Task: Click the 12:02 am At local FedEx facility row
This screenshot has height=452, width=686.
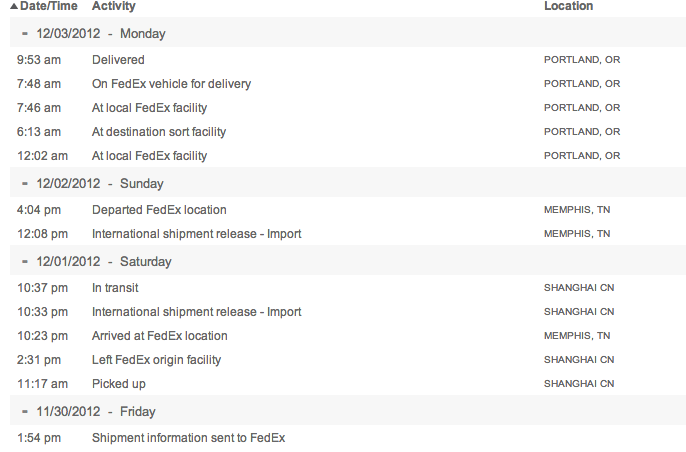Action: 149,156
